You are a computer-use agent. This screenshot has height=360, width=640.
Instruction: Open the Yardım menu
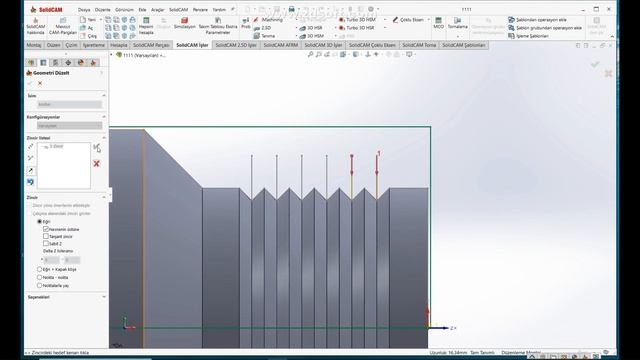(219, 9)
